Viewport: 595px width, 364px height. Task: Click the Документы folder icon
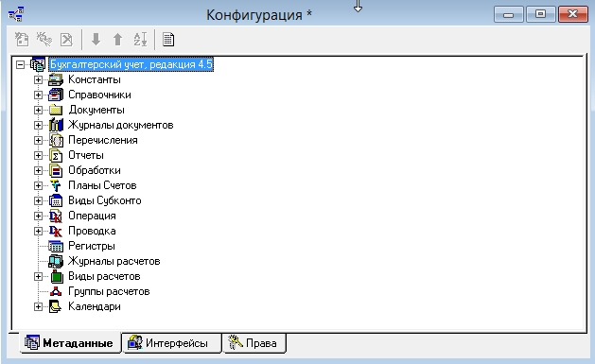click(56, 110)
